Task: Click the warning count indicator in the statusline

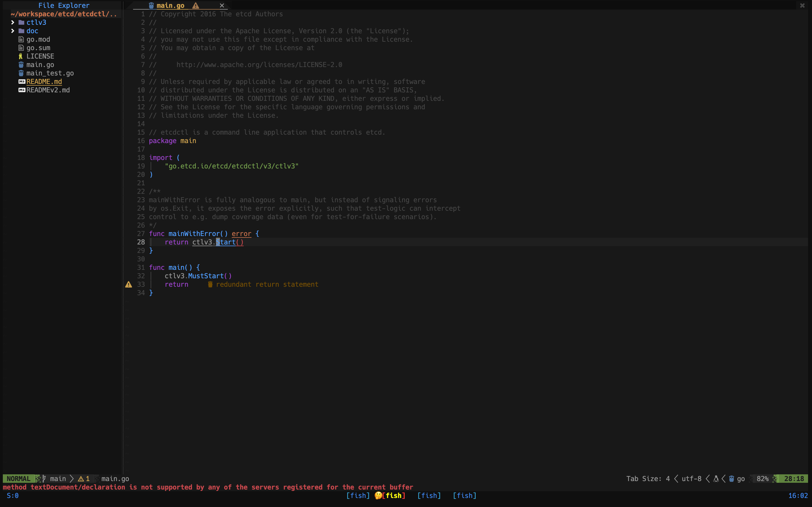Action: coord(83,479)
